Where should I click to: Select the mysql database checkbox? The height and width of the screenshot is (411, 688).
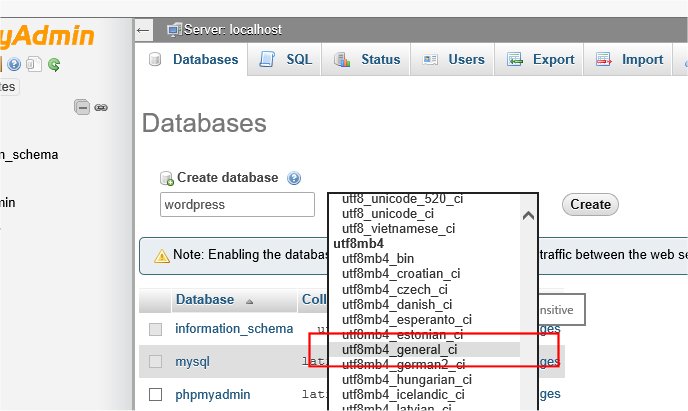(155, 361)
